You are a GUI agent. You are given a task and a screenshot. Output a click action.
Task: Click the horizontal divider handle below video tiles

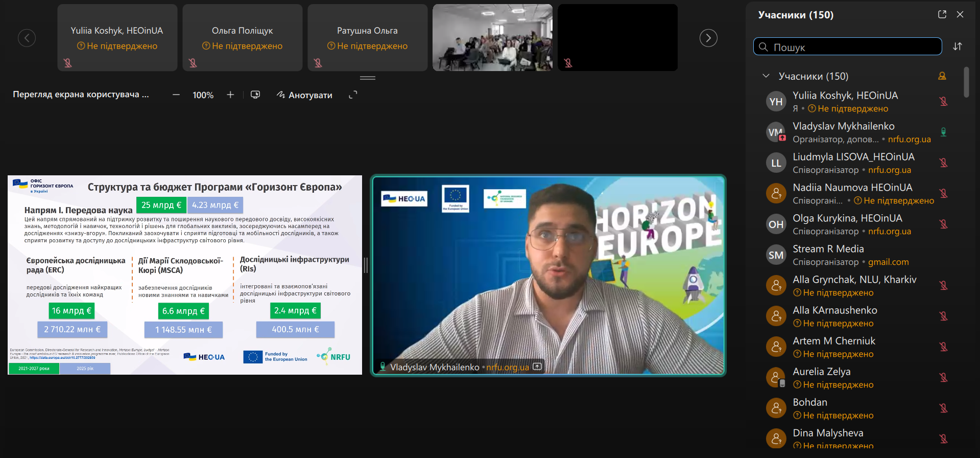(368, 78)
